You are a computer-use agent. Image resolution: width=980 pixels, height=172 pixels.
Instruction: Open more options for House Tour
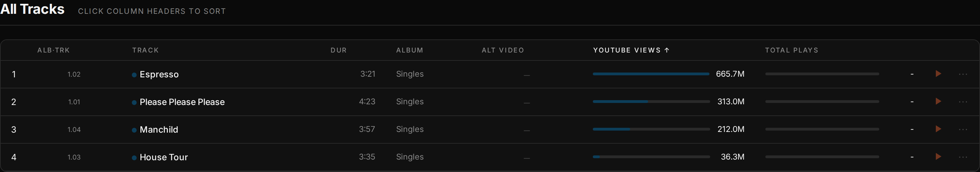(963, 157)
